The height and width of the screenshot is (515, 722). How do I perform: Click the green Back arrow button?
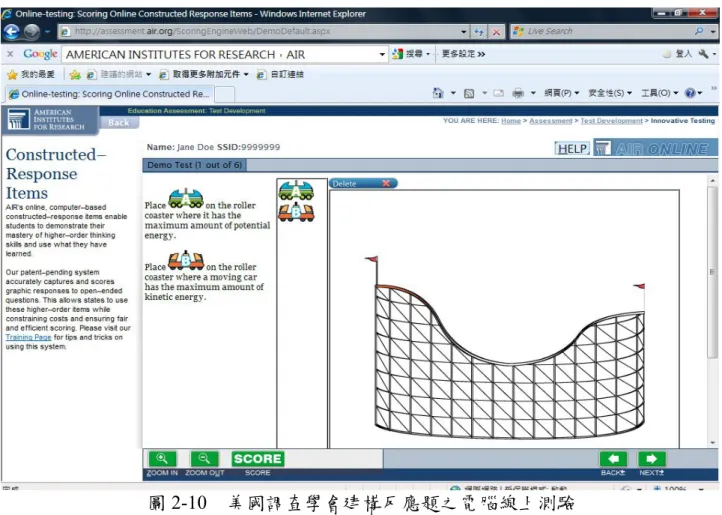pyautogui.click(x=613, y=459)
